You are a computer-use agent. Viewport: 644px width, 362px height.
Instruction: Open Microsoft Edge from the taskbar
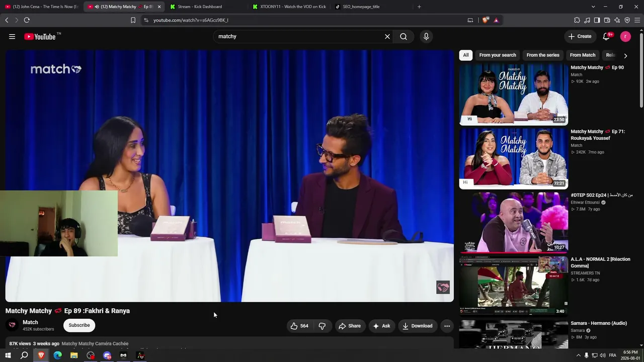tap(57, 355)
